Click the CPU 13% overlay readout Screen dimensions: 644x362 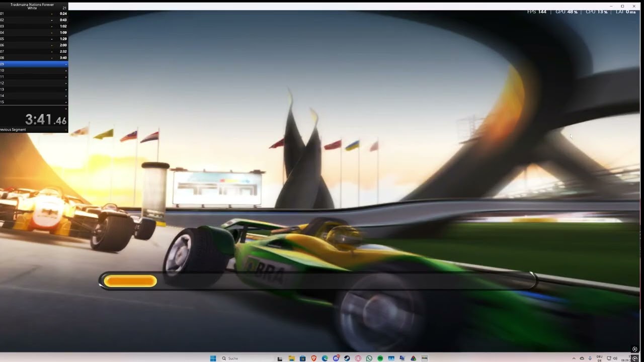click(x=597, y=12)
